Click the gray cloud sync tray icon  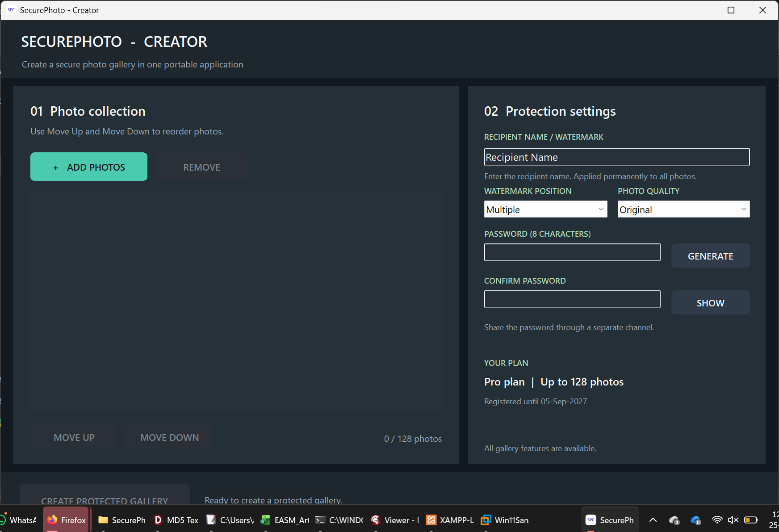pyautogui.click(x=674, y=520)
